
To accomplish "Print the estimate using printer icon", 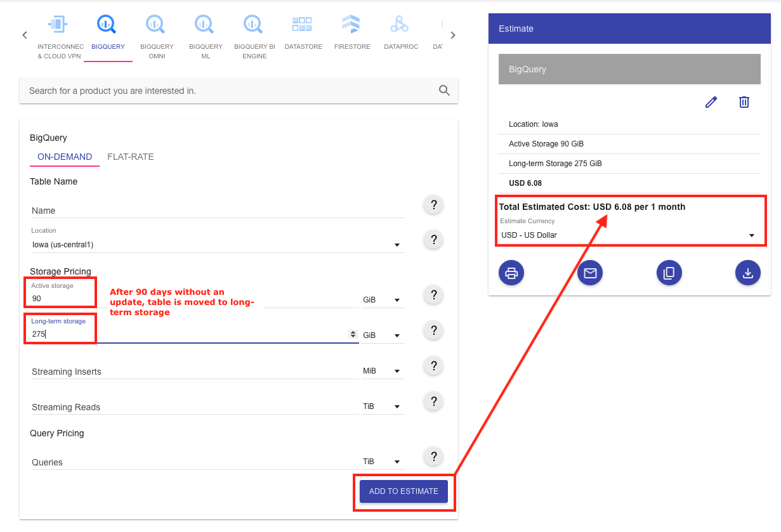I will click(x=511, y=273).
